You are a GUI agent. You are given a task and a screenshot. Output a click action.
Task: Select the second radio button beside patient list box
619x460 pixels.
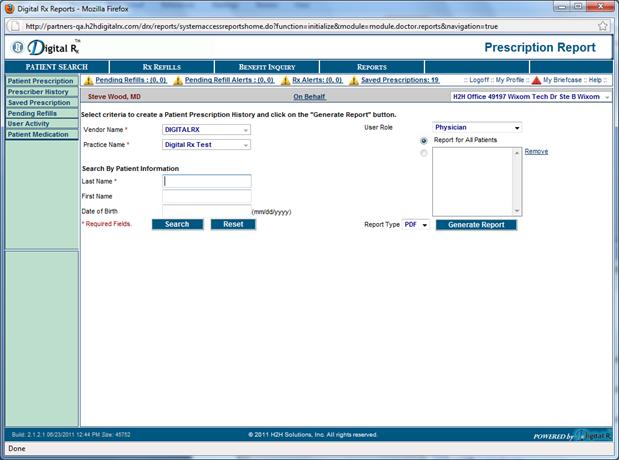(424, 153)
